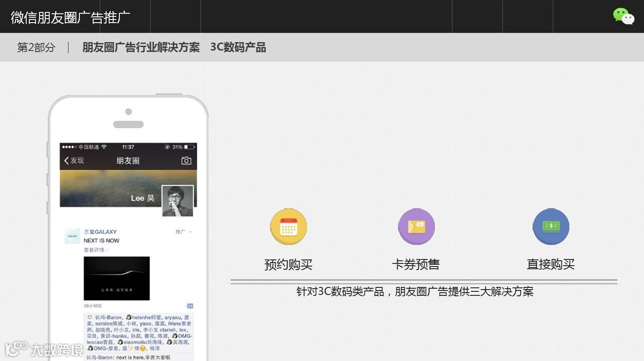Click the Lee 吴 cover name

(143, 198)
